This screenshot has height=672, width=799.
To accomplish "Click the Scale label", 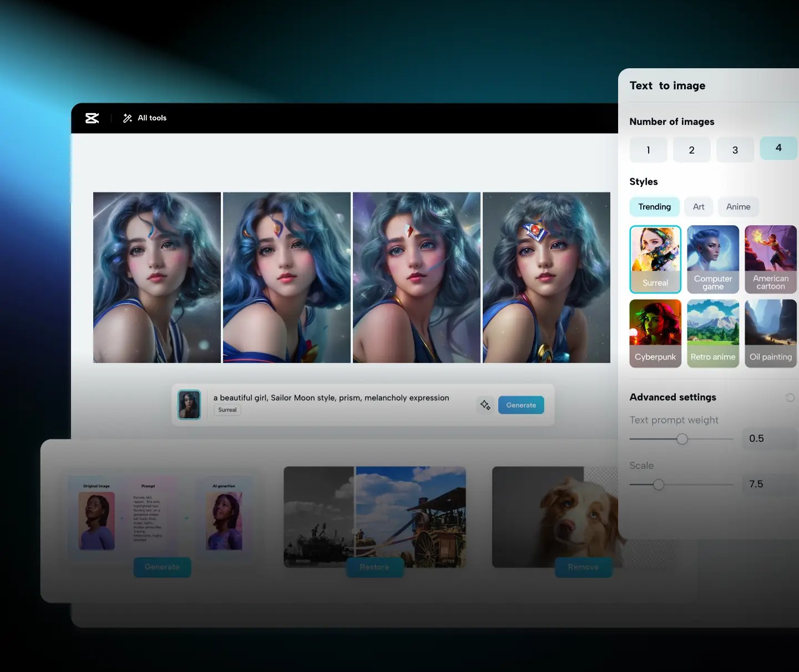I will pyautogui.click(x=641, y=466).
